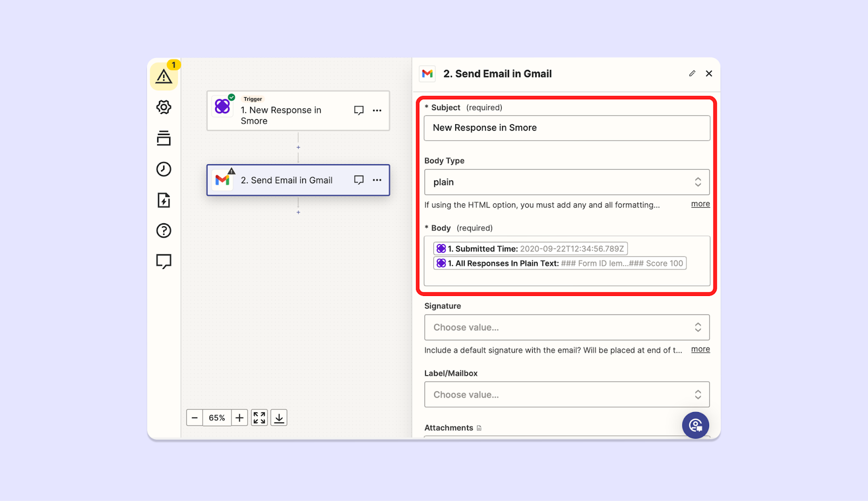Click the panel title 2. Send Email in Gmail
Image resolution: width=868 pixels, height=501 pixels.
coord(497,74)
